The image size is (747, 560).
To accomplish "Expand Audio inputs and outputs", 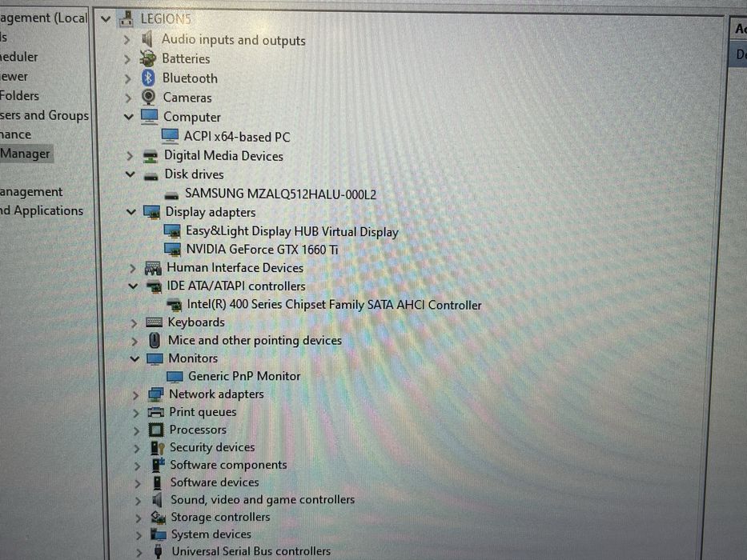I will tap(127, 39).
